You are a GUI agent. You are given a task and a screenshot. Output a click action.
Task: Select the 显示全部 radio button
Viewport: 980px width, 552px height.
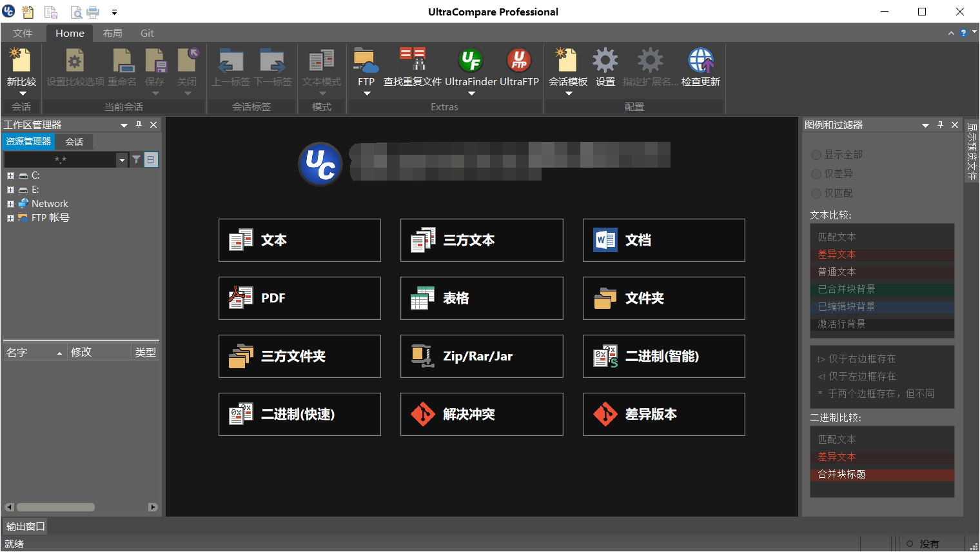[x=816, y=155]
